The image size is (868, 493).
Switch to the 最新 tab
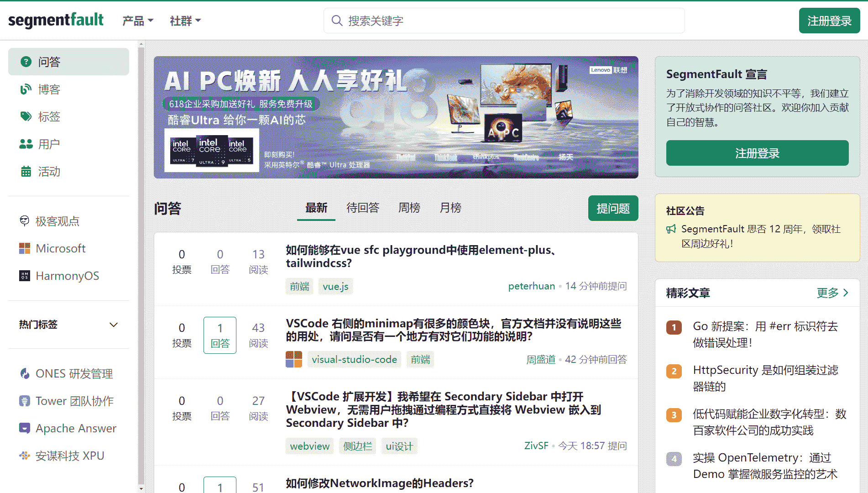[x=316, y=208]
